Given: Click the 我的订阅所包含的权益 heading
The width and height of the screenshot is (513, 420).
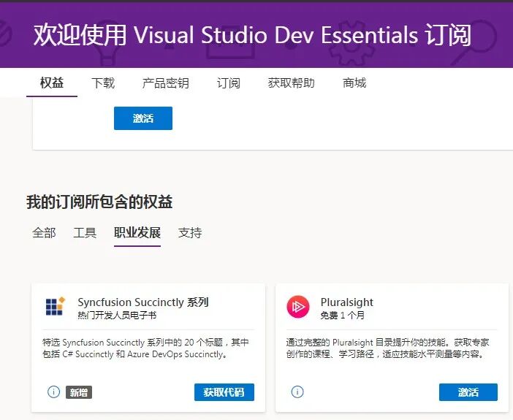Looking at the screenshot, I should (99, 202).
